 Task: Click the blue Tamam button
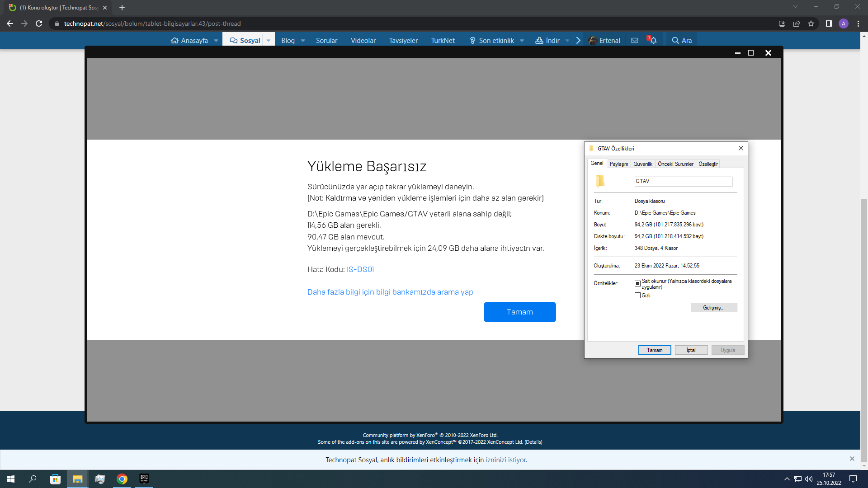519,312
